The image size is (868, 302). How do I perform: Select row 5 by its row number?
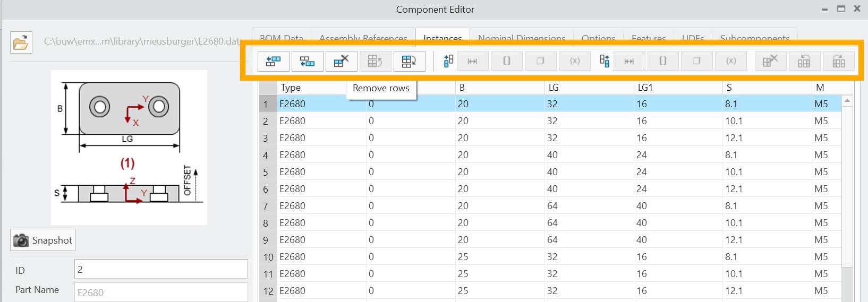tap(266, 172)
